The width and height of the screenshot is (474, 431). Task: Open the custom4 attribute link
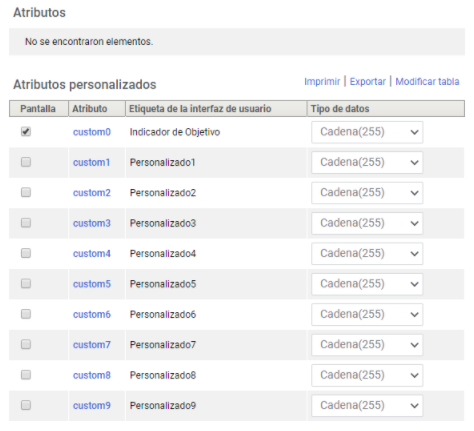92,254
